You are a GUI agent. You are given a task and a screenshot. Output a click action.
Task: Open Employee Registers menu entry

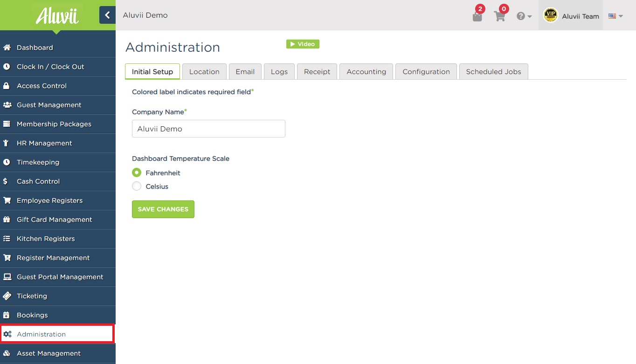coord(58,200)
